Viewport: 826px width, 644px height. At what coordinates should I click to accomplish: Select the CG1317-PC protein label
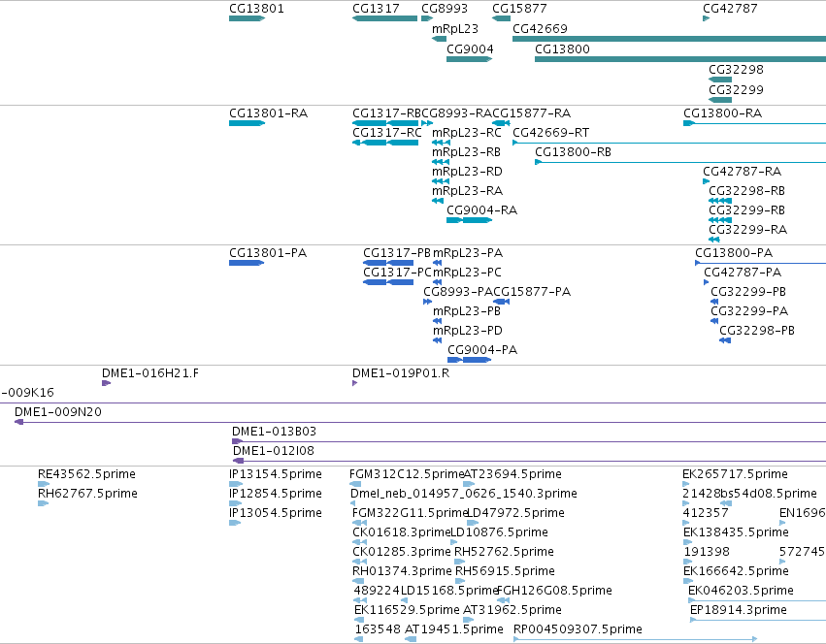pyautogui.click(x=397, y=273)
